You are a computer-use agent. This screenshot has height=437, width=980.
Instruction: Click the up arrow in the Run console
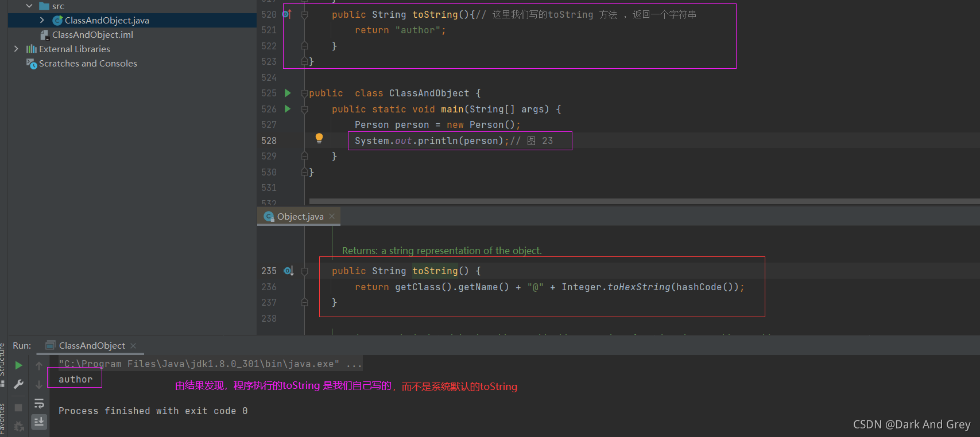pos(39,365)
